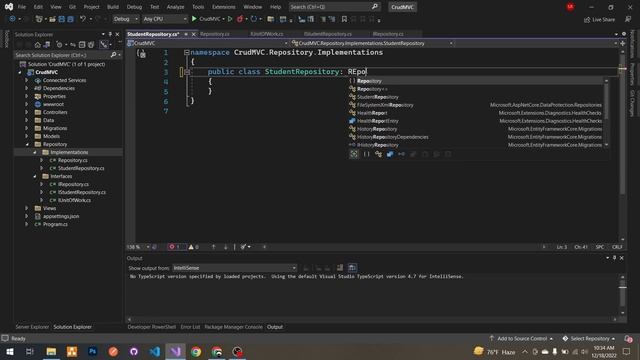640x360 pixels.
Task: Open the Package Manager Console tab
Action: [x=233, y=327]
